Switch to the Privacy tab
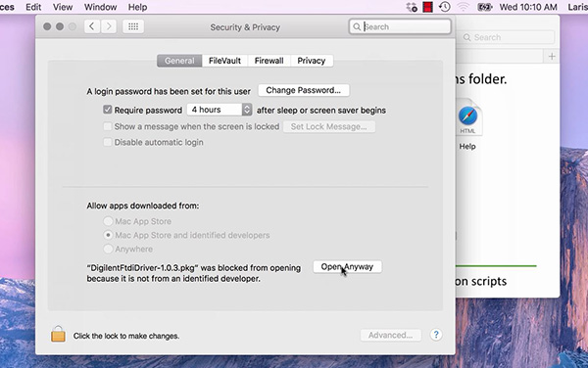This screenshot has width=588, height=368. (312, 61)
